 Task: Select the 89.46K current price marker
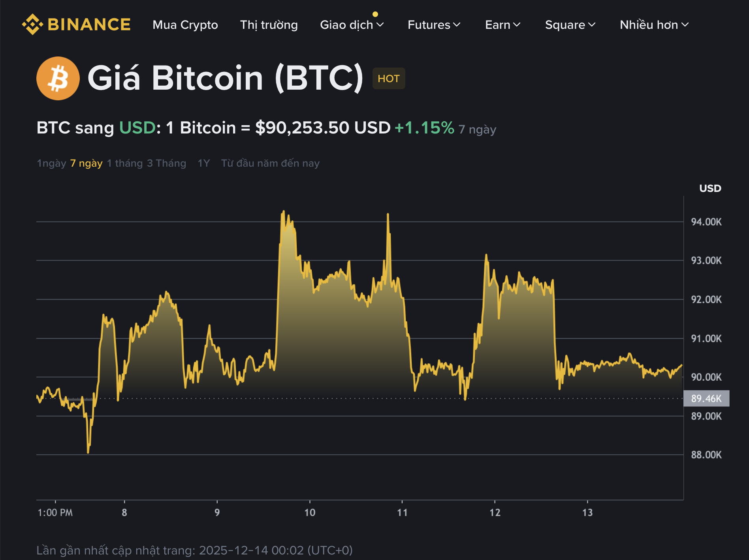coord(707,399)
